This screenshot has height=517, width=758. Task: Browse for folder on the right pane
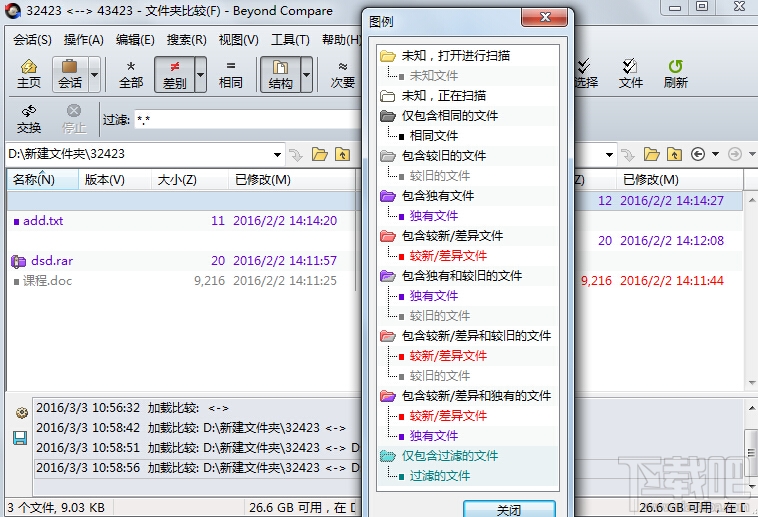click(651, 154)
